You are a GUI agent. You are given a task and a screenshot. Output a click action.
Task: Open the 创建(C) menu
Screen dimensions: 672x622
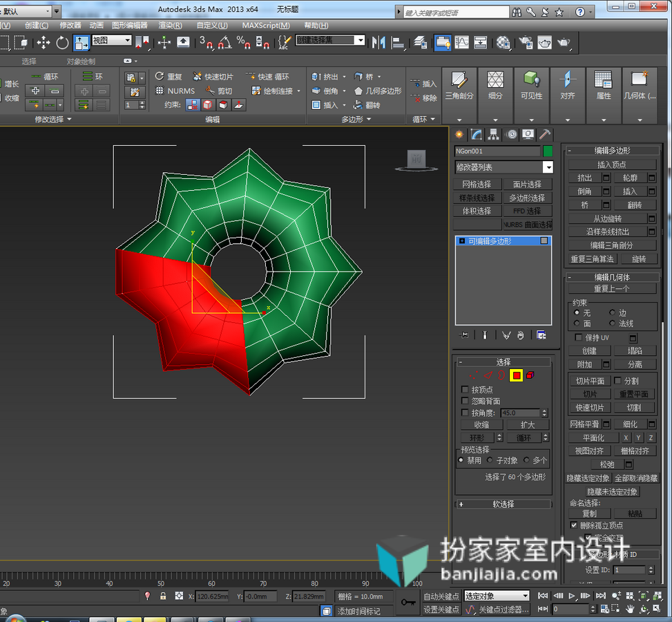[x=37, y=26]
